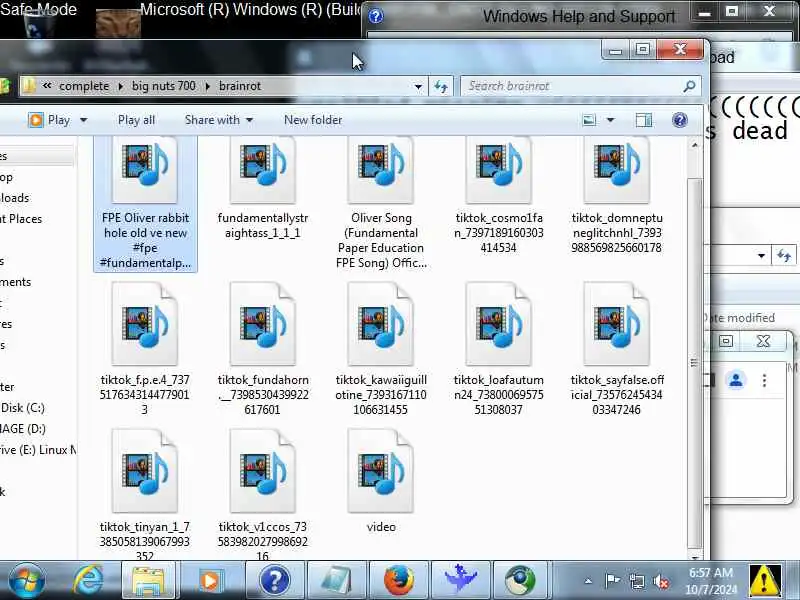This screenshot has height=600, width=800.
Task: Open Recent Places in navigation pane
Action: point(21,219)
